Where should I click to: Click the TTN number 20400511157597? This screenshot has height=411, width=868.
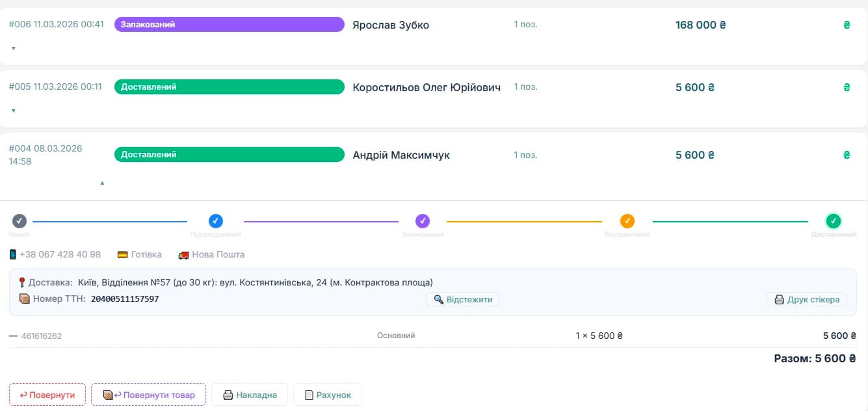125,299
